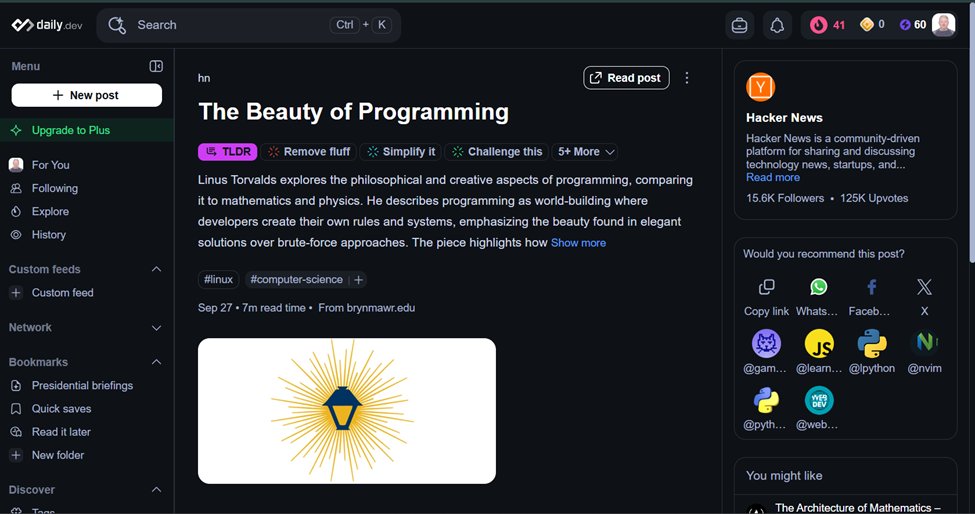The image size is (975, 514).
Task: Click the Search input field
Action: pyautogui.click(x=249, y=25)
